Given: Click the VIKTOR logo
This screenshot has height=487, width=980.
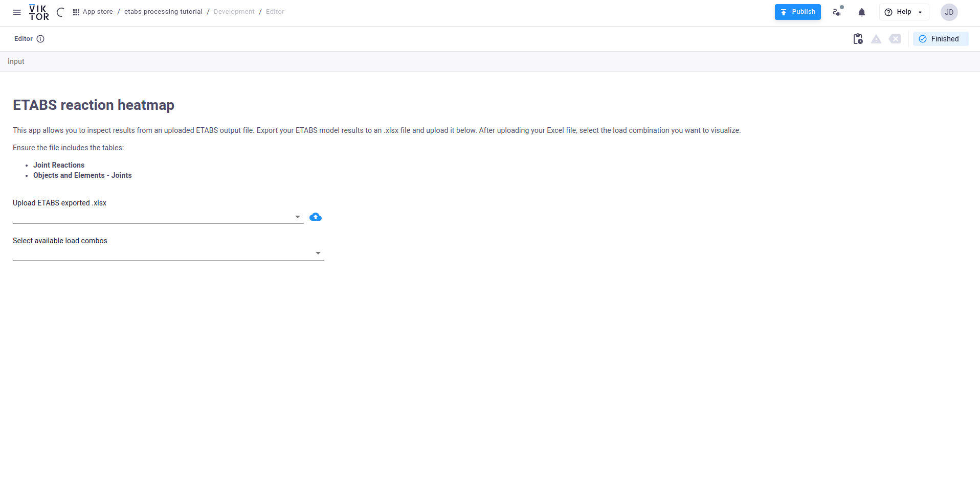Looking at the screenshot, I should (39, 12).
